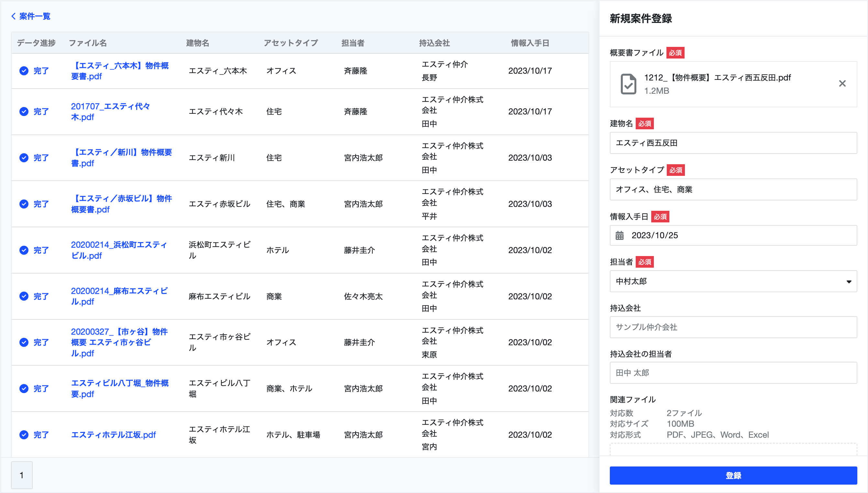Open the calendar icon in 情報入手日 field
Viewport: 868px width, 493px height.
620,236
